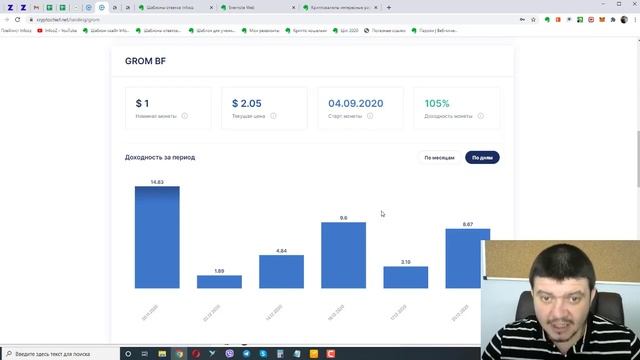Click the Windows taskbar search box

[61, 353]
